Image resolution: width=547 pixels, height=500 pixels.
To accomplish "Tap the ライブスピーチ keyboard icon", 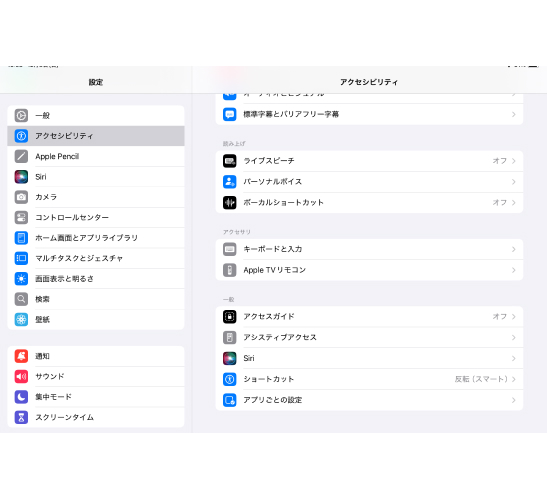I will click(230, 161).
